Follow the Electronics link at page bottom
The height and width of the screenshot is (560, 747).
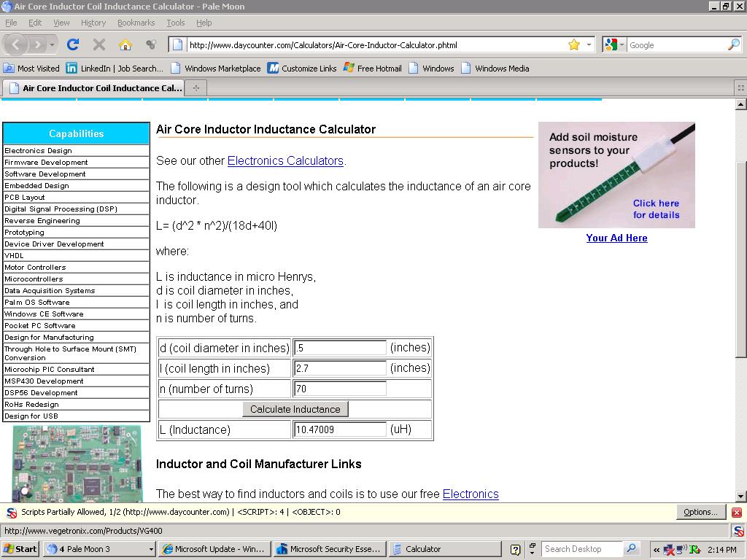[471, 494]
